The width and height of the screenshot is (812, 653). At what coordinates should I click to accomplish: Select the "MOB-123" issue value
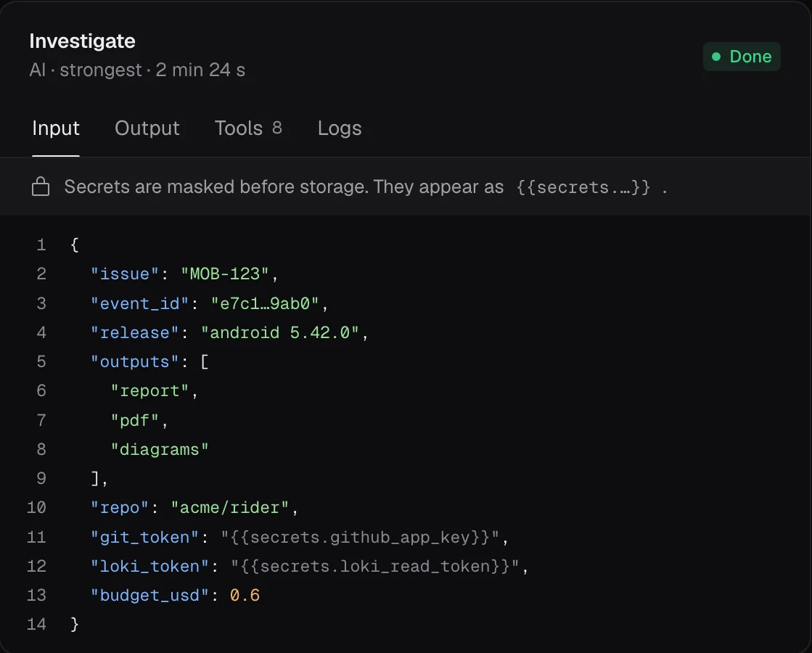coord(225,274)
